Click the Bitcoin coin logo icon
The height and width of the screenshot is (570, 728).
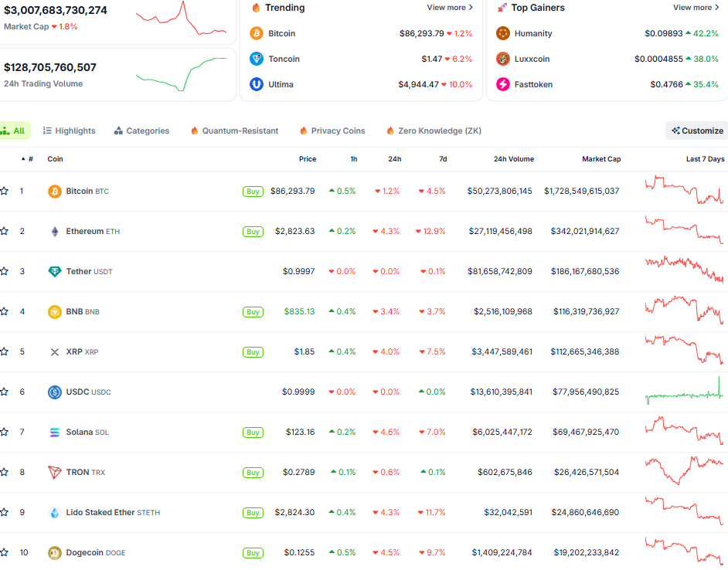click(x=55, y=192)
